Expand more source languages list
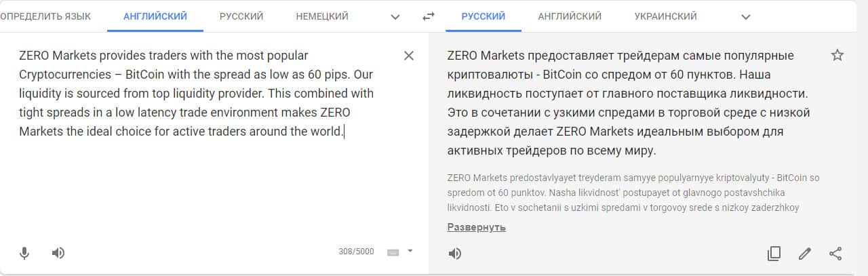868x276 pixels. [396, 16]
